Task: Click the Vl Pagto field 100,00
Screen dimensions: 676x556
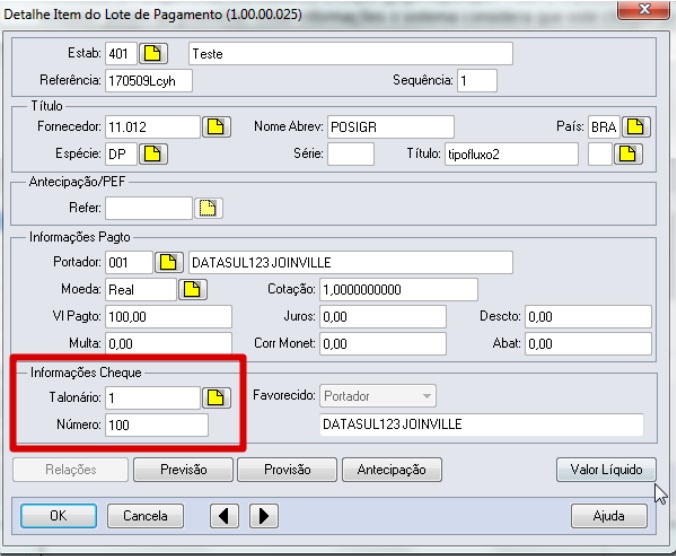Action: pos(169,317)
